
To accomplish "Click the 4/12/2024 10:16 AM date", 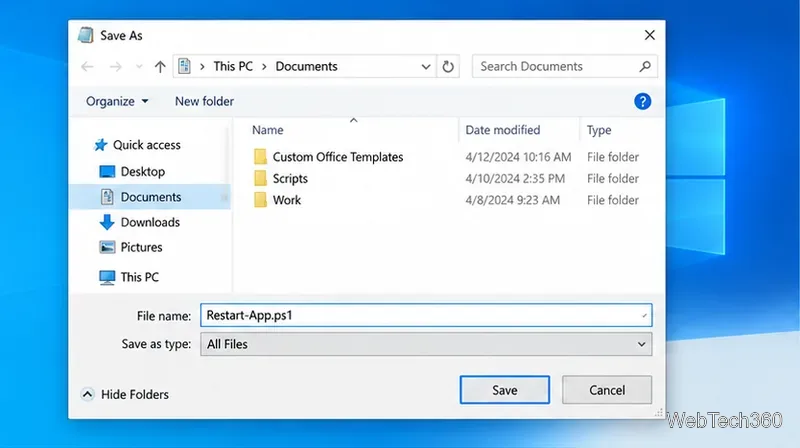I will (x=518, y=157).
